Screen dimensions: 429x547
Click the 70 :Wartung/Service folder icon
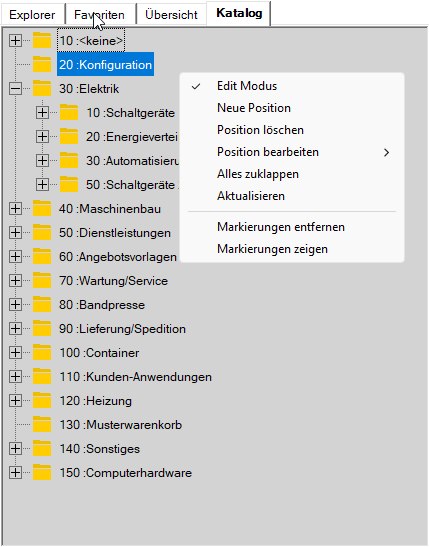42,280
